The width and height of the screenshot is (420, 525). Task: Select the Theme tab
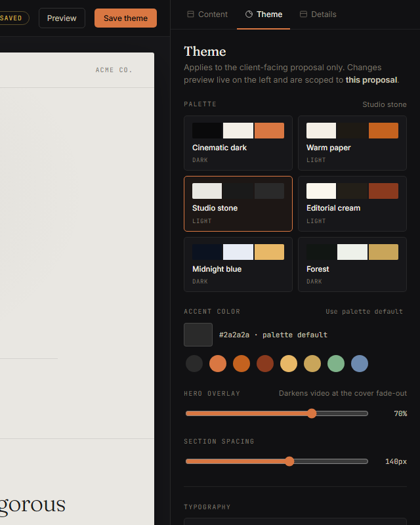pos(264,14)
